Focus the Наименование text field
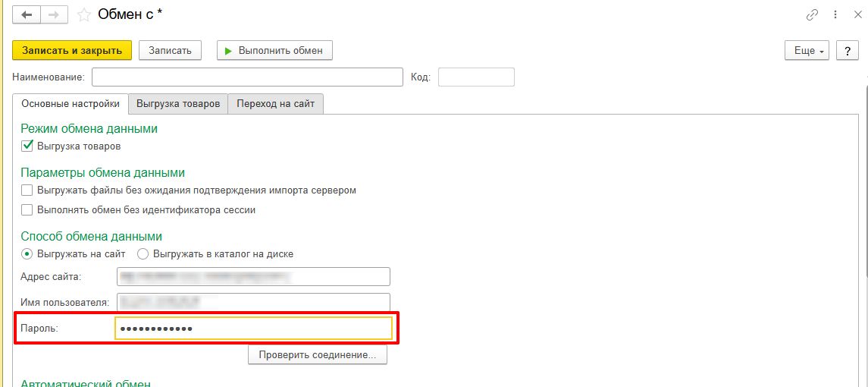The height and width of the screenshot is (387, 868). click(x=247, y=77)
